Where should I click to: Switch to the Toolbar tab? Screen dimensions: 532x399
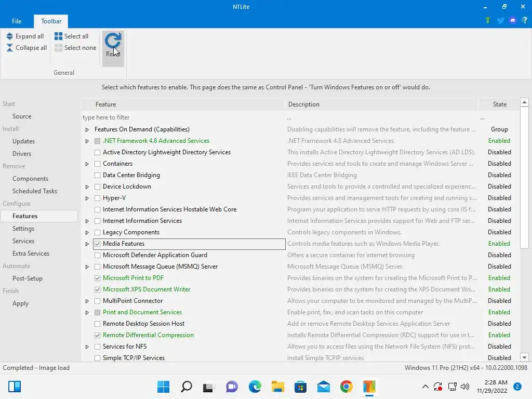(51, 21)
